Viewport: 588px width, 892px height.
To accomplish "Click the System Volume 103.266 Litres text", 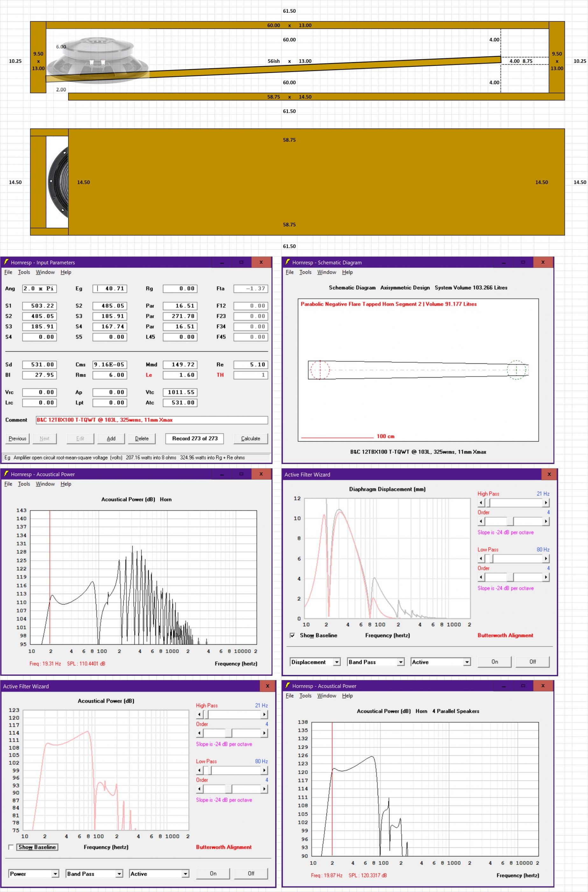I will click(471, 287).
